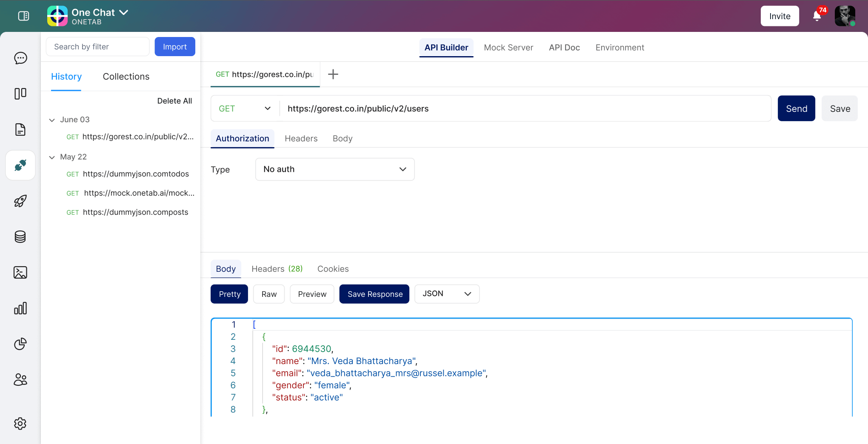Collapse the May 22 history group
The height and width of the screenshot is (444, 868).
[52, 157]
